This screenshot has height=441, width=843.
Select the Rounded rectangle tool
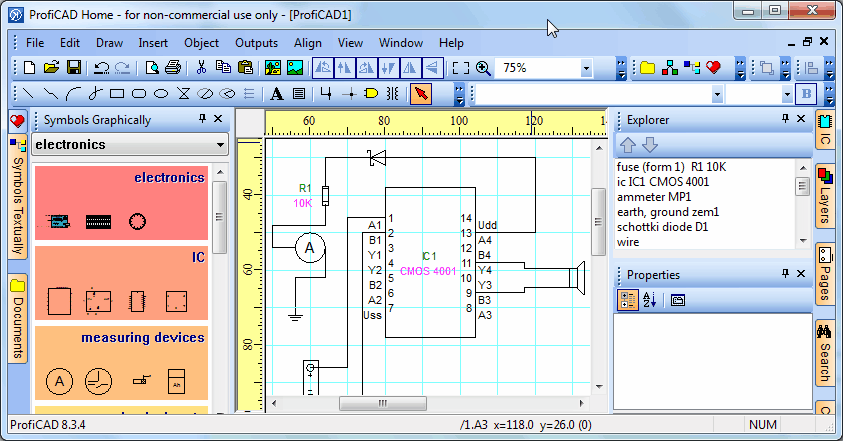coord(139,94)
